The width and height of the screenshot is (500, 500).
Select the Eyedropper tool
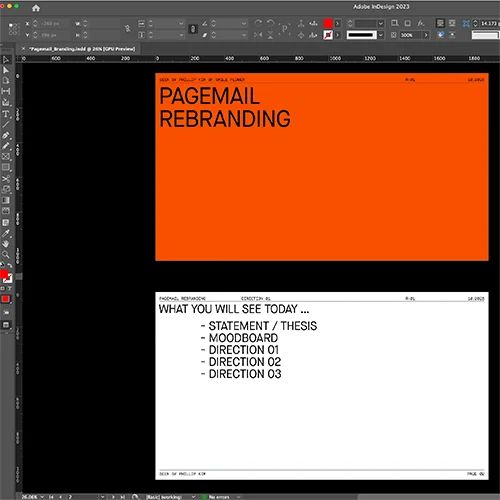pos(6,233)
